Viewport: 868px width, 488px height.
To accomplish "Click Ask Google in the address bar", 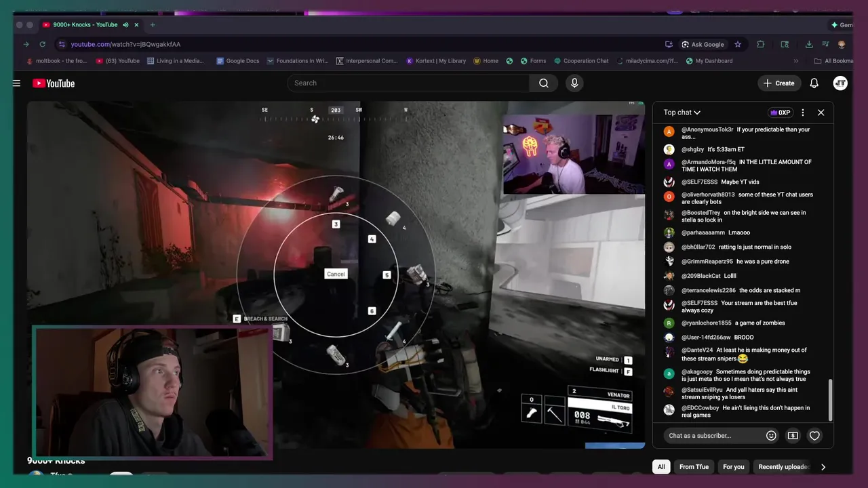I will pyautogui.click(x=703, y=44).
